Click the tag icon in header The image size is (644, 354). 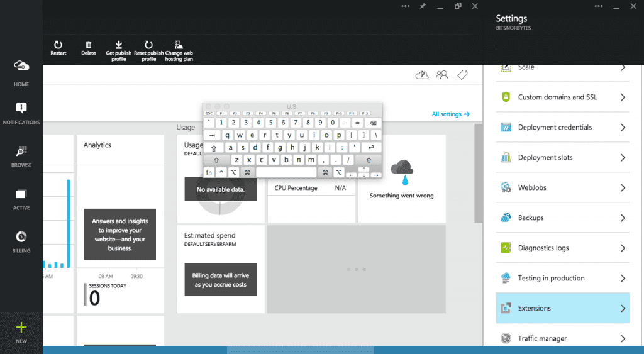pos(462,75)
